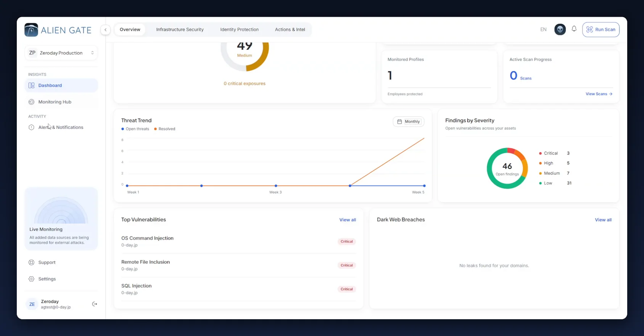The image size is (644, 336).
Task: Select the Critical severity legend entry
Action: pos(554,153)
